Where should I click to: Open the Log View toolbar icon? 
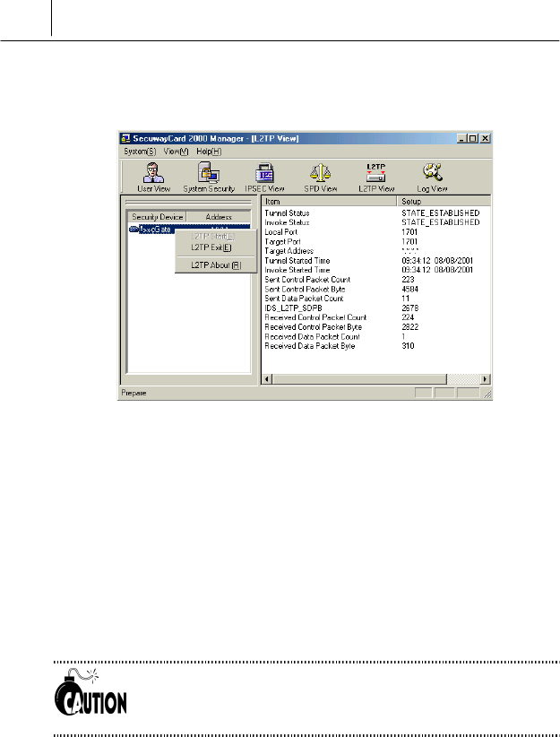coord(432,178)
